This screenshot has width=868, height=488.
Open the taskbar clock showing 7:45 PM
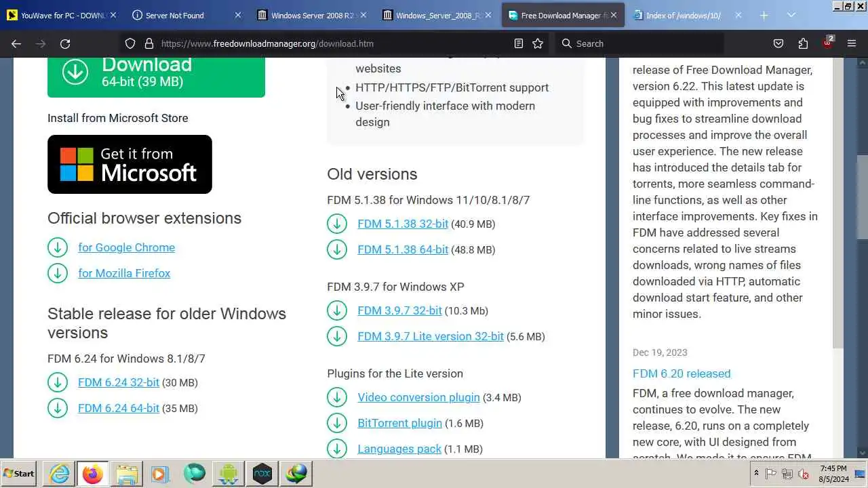pyautogui.click(x=833, y=474)
